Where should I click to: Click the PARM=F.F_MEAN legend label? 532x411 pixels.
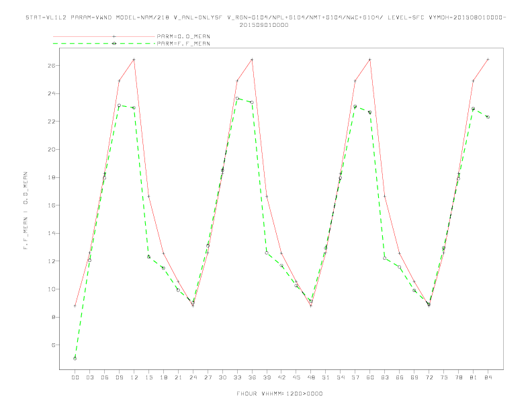(183, 44)
